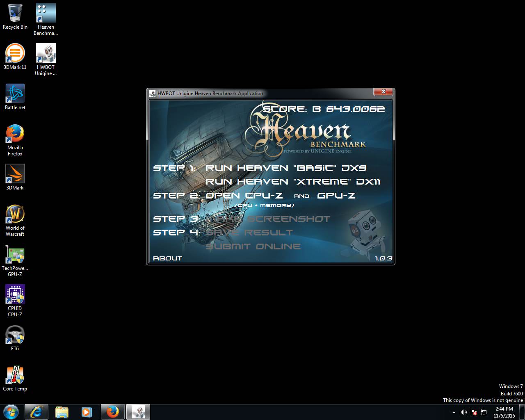This screenshot has height=420, width=525.
Task: Open GPU-Z from Step 2
Action: click(x=336, y=196)
